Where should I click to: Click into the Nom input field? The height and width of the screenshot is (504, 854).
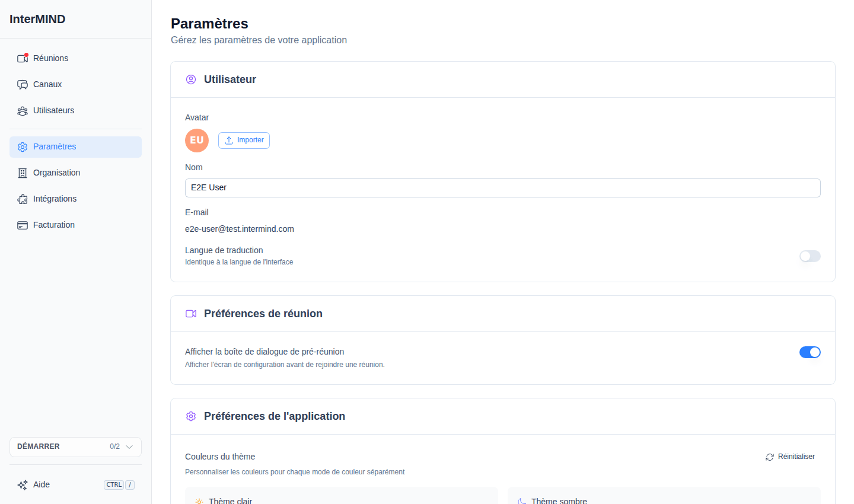pos(503,188)
